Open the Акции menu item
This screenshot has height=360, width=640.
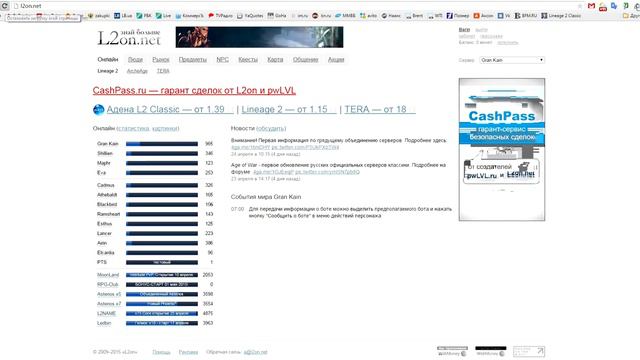(x=336, y=60)
